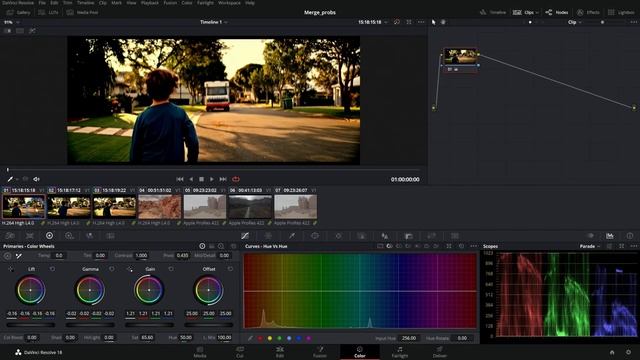640x360 pixels.
Task: Open the Media Pool panel
Action: coord(82,13)
